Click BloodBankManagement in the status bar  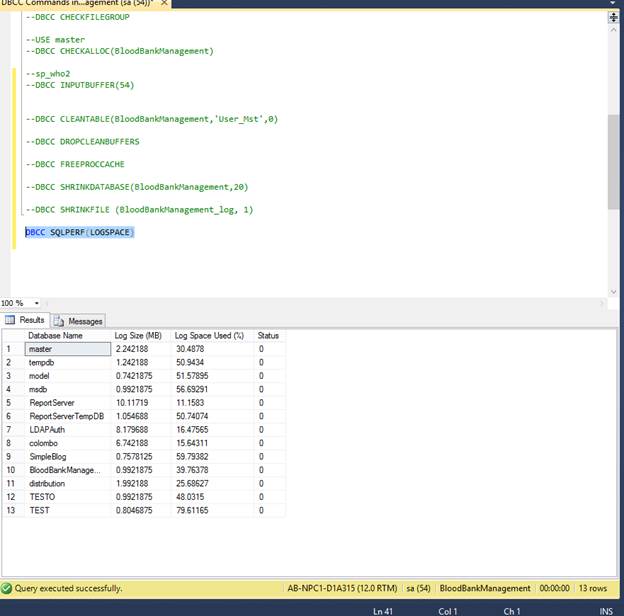click(485, 588)
